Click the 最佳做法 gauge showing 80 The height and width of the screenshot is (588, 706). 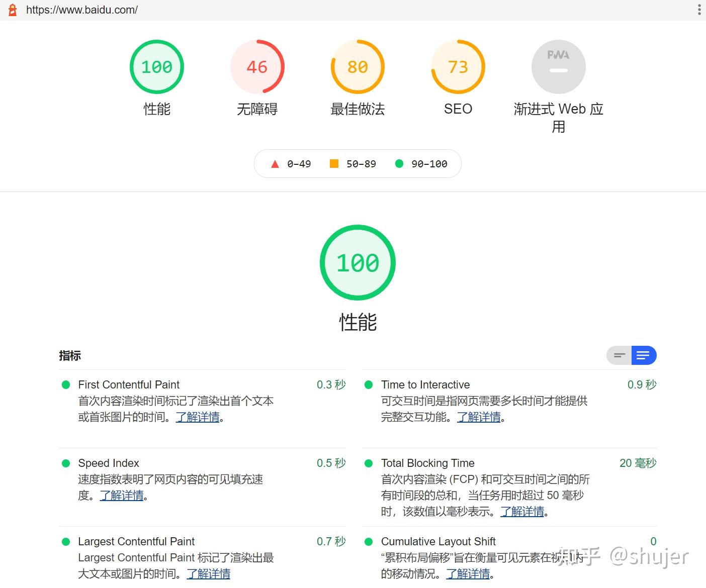click(358, 66)
